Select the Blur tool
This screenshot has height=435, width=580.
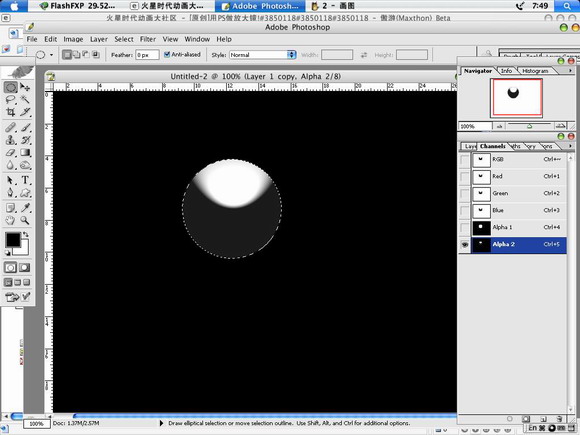tap(10, 165)
